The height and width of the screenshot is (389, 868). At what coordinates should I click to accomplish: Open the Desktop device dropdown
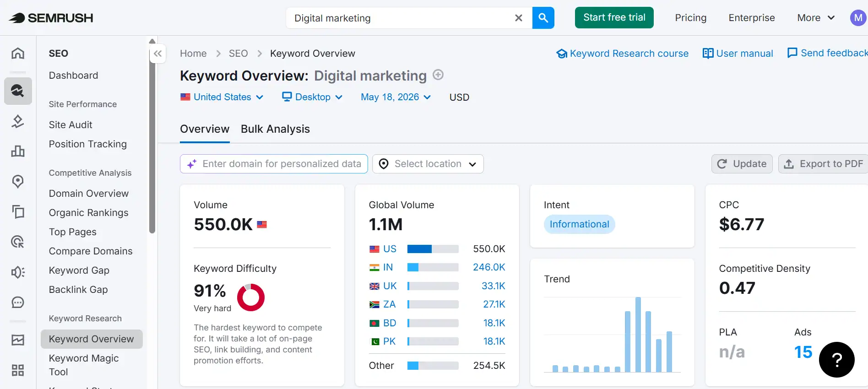(x=312, y=97)
